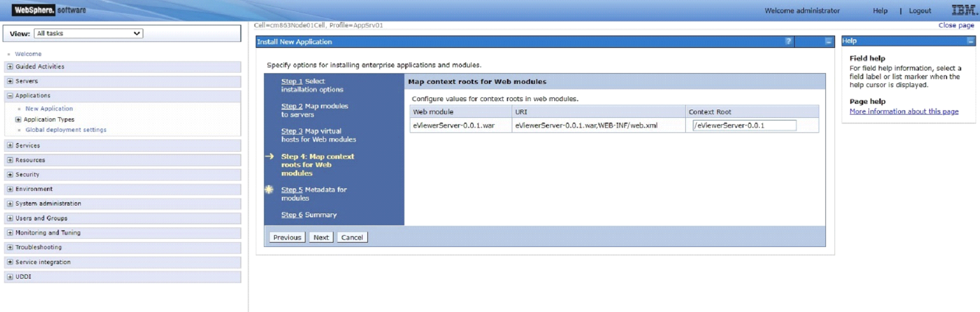This screenshot has width=980, height=312.
Task: Click the help question mark icon
Action: (788, 41)
